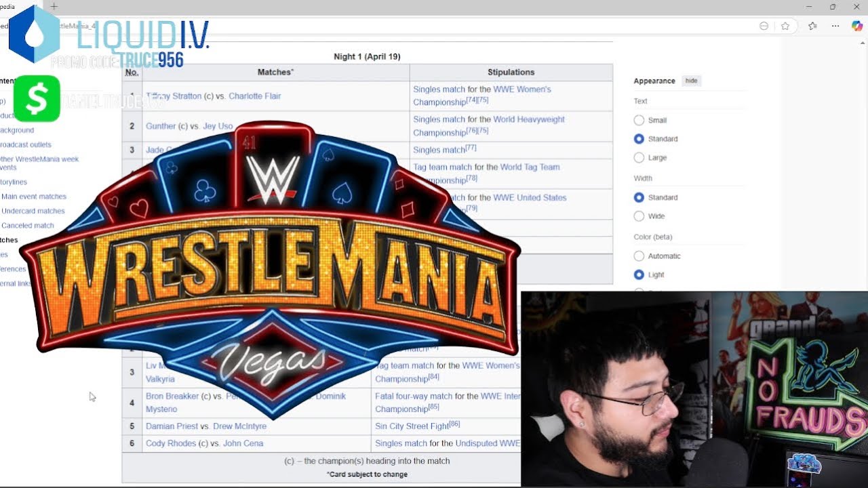Open the Tag team match link for World Tag Team
Viewport: 868px width, 488px height.
point(442,167)
